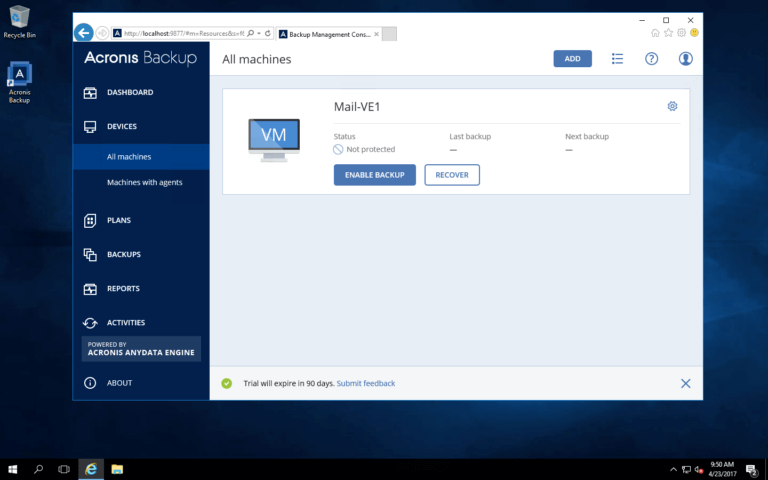Go to the DASHBOARD menu label
This screenshot has height=480, width=768.
[x=130, y=93]
